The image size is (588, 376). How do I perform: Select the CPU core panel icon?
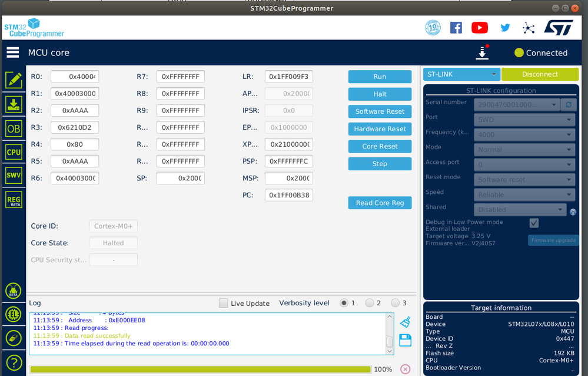point(14,152)
